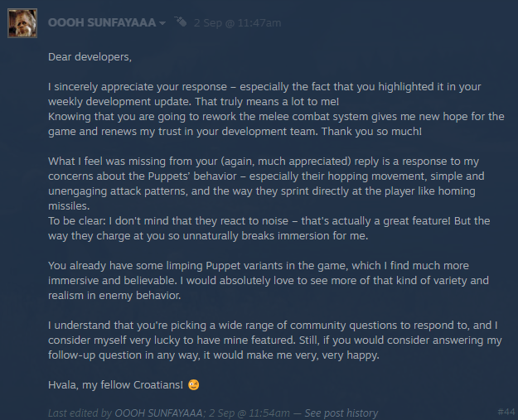Click the OOOH SUNFAYAAA author name
The image size is (518, 420).
(x=102, y=23)
